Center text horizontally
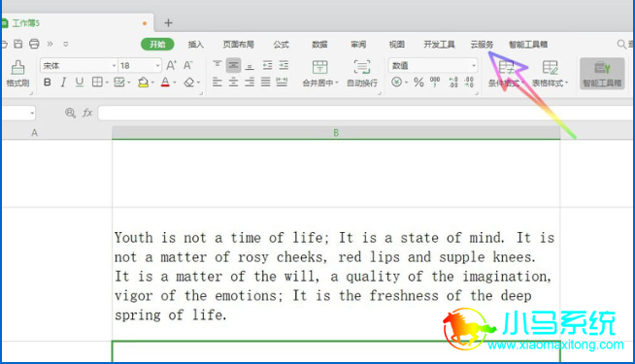This screenshot has height=364, width=635. pyautogui.click(x=233, y=83)
